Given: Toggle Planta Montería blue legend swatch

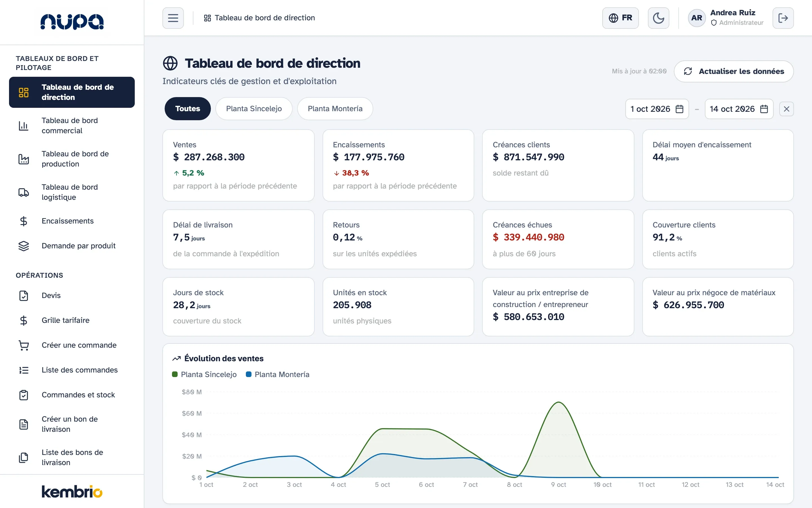Looking at the screenshot, I should 249,374.
